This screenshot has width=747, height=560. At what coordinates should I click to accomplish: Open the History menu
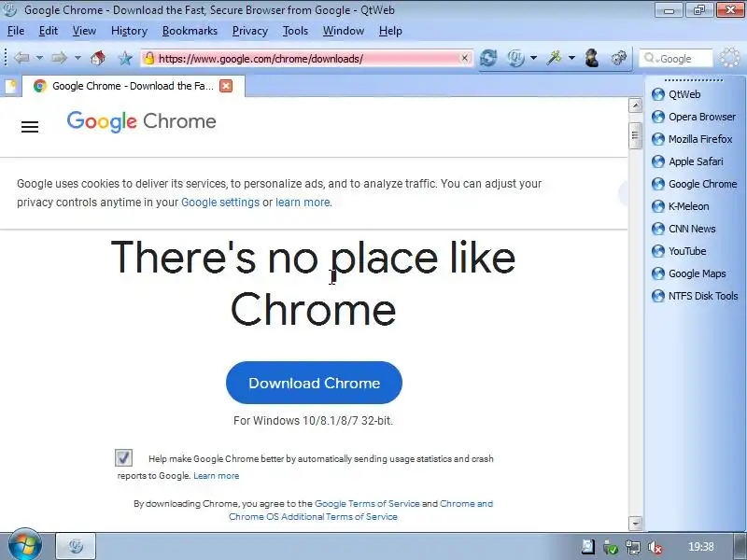[129, 31]
